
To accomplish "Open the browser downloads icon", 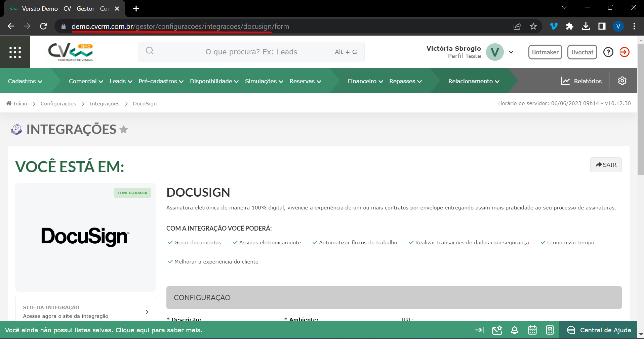I will coord(586,26).
